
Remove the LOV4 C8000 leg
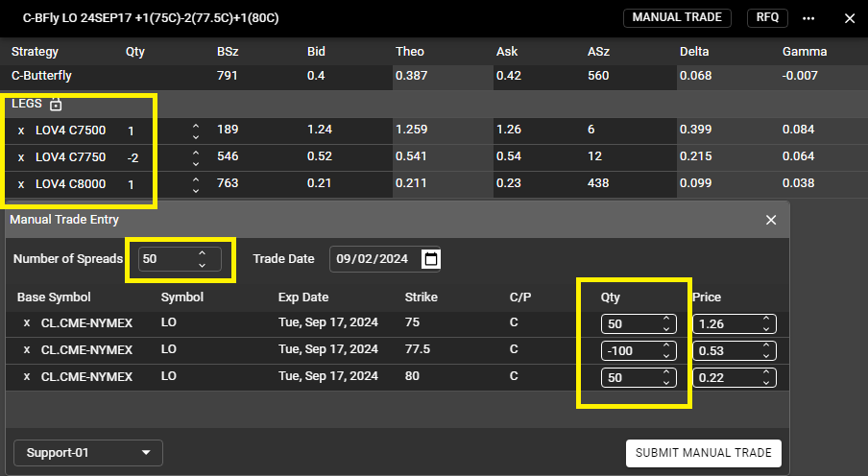[x=21, y=183]
